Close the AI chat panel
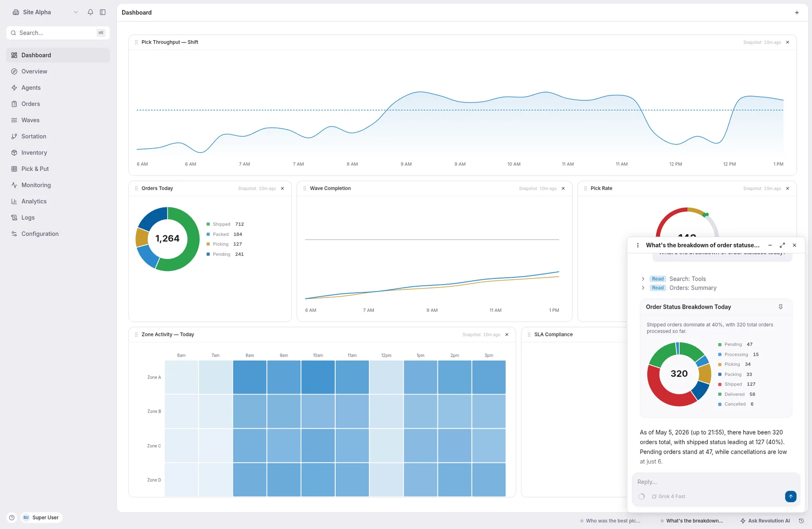This screenshot has height=529, width=812. [x=794, y=246]
